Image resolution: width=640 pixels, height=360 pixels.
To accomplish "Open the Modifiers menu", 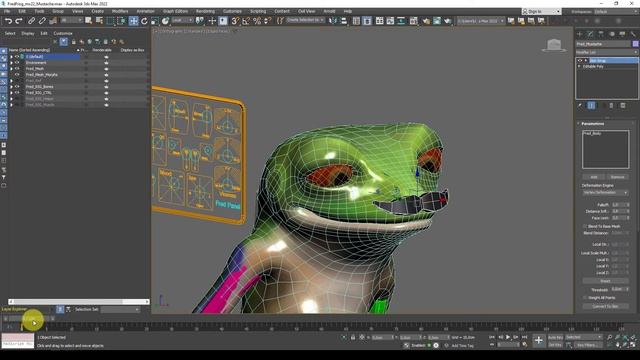I will pyautogui.click(x=120, y=11).
